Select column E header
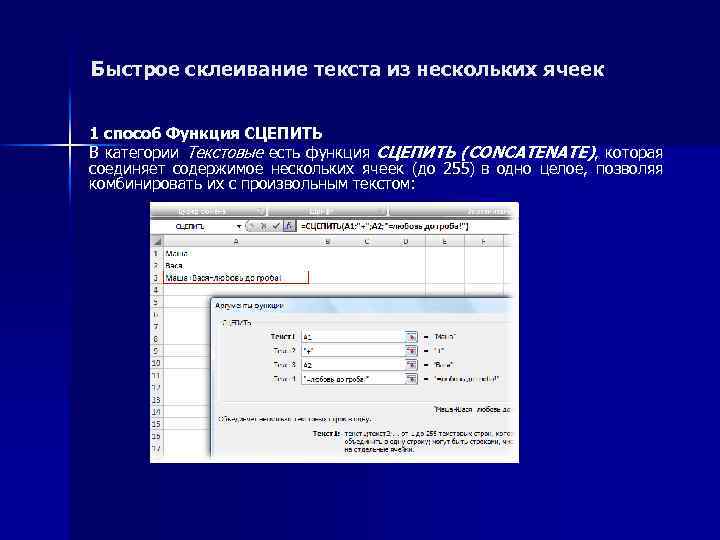The width and height of the screenshot is (720, 540). point(444,241)
